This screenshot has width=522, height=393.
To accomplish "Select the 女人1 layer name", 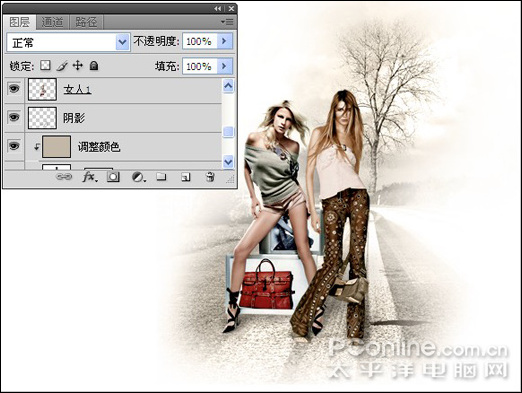I will [77, 89].
